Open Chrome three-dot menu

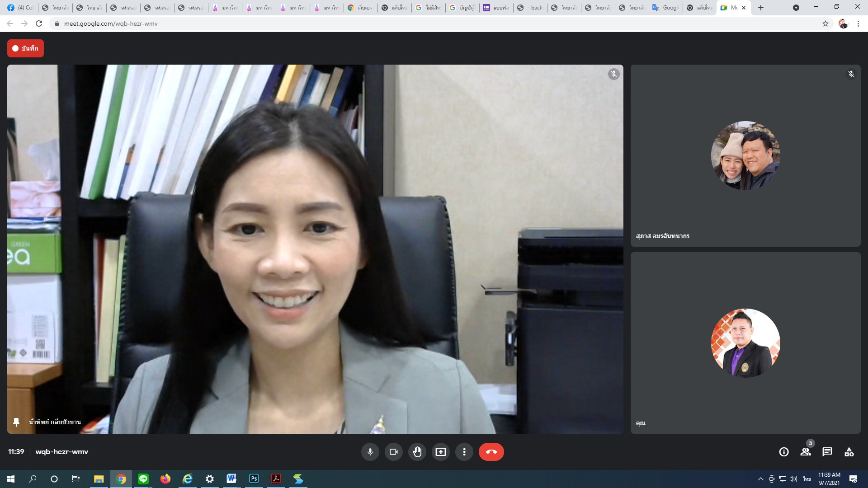(858, 23)
